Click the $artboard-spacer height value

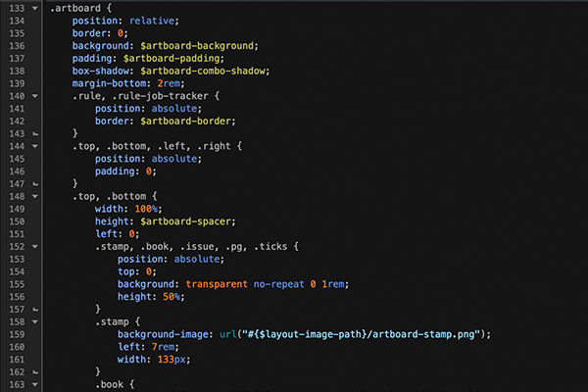[187, 220]
